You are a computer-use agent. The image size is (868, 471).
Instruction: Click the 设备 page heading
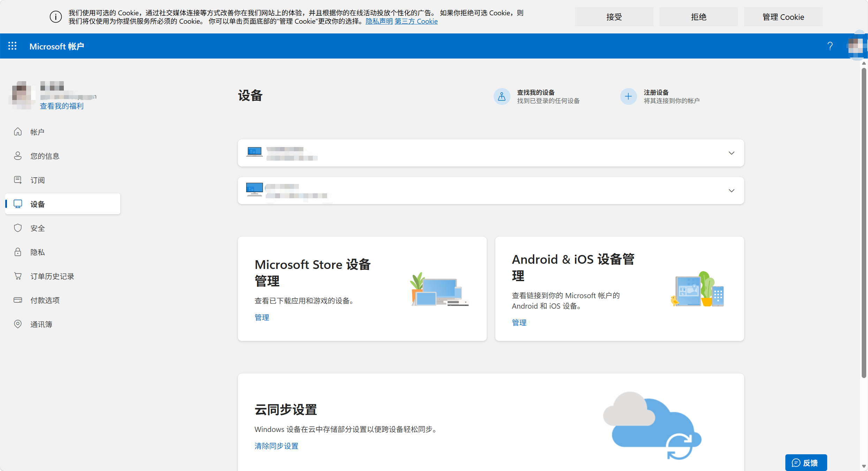tap(250, 95)
